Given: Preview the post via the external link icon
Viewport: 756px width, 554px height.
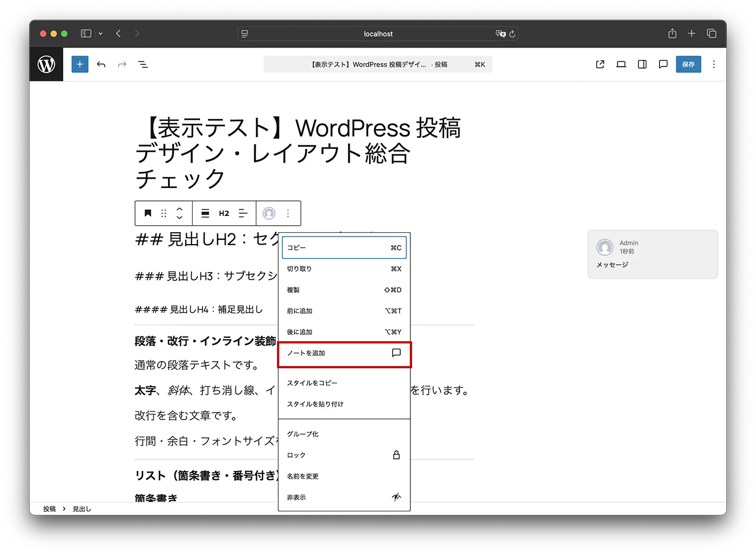Looking at the screenshot, I should click(x=599, y=64).
